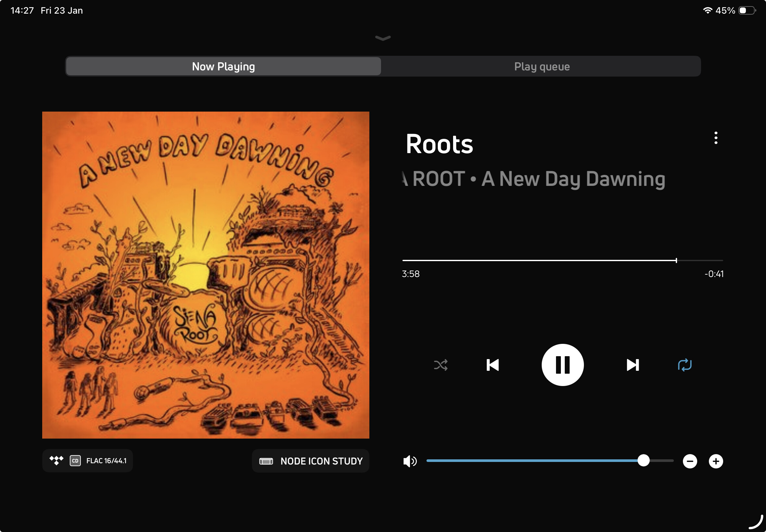Skip to the previous track

pos(493,365)
